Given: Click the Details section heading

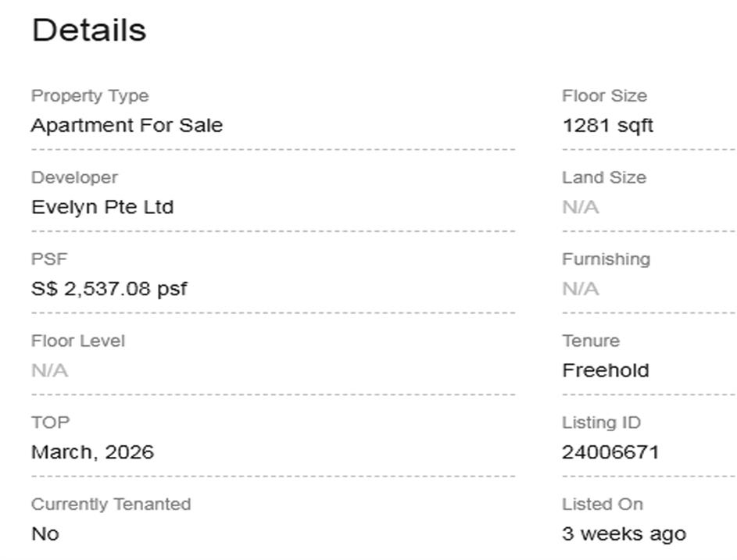Looking at the screenshot, I should pyautogui.click(x=88, y=30).
